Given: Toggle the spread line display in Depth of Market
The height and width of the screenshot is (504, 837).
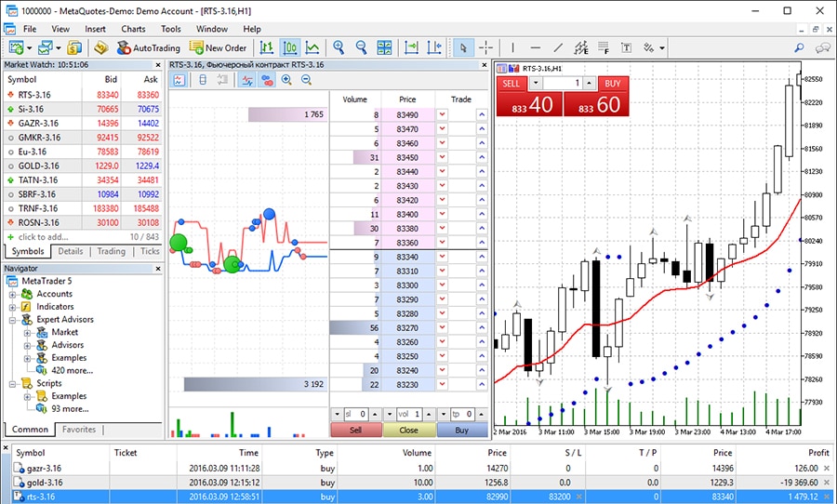Looking at the screenshot, I should coord(246,80).
